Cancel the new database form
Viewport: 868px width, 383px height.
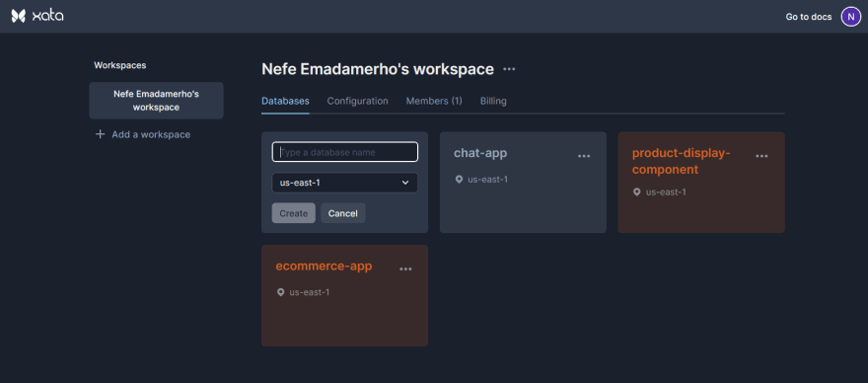(342, 213)
